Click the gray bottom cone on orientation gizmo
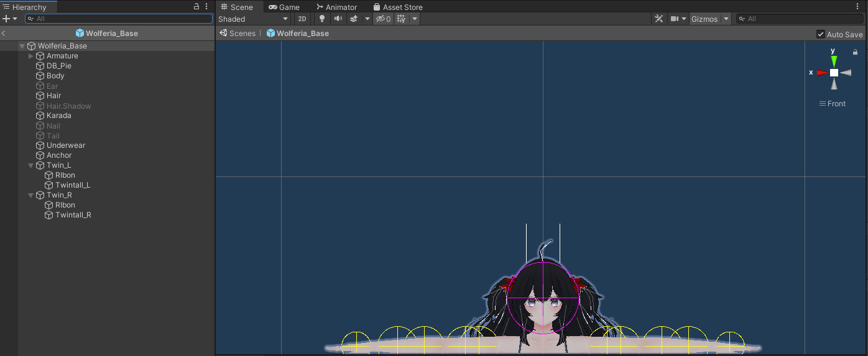The height and width of the screenshot is (356, 868). tap(834, 84)
